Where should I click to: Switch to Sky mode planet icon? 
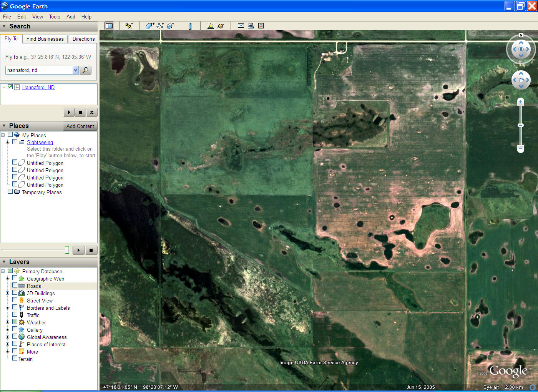click(221, 26)
